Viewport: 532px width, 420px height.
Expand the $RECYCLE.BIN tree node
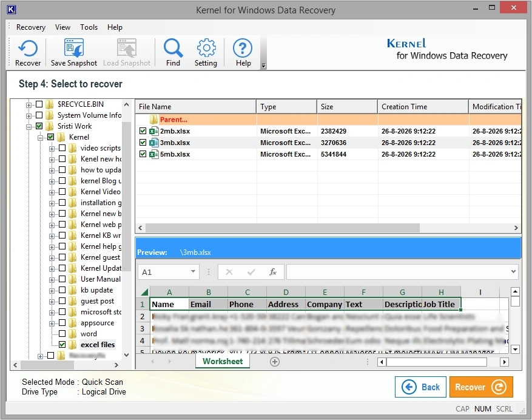tap(29, 105)
